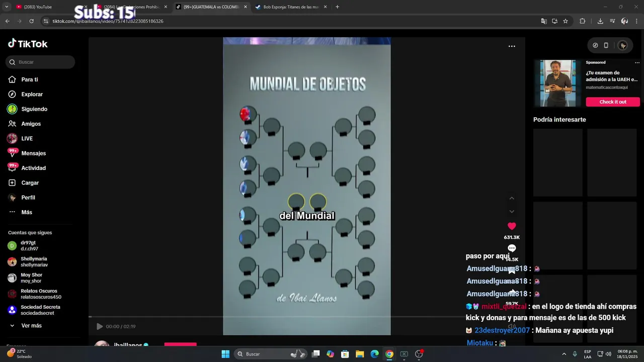Open a new browser tab
This screenshot has height=362, width=644.
(337, 7)
